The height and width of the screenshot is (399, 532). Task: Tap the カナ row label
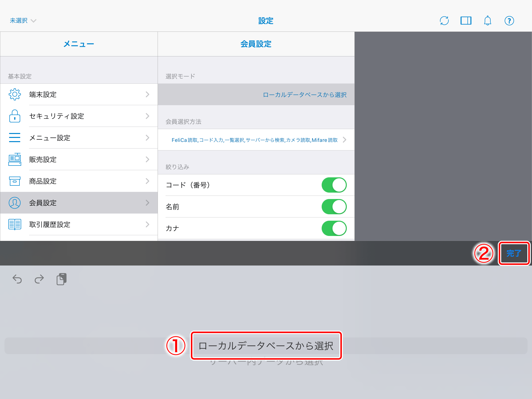(x=172, y=228)
